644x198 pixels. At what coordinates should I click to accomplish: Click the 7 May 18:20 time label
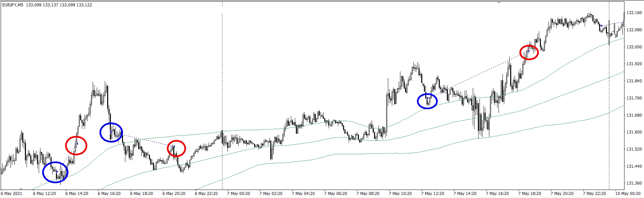pos(530,194)
